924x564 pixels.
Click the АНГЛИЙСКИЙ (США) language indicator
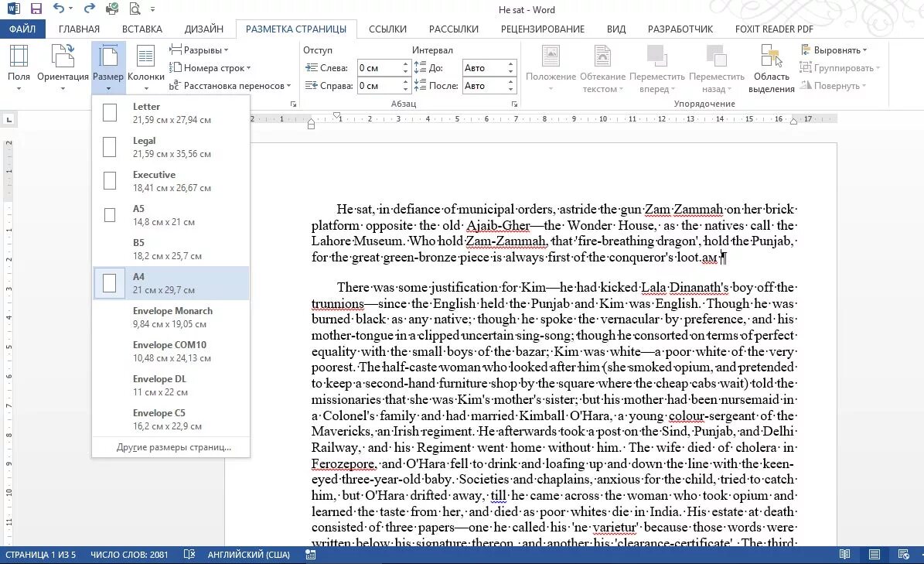click(249, 555)
